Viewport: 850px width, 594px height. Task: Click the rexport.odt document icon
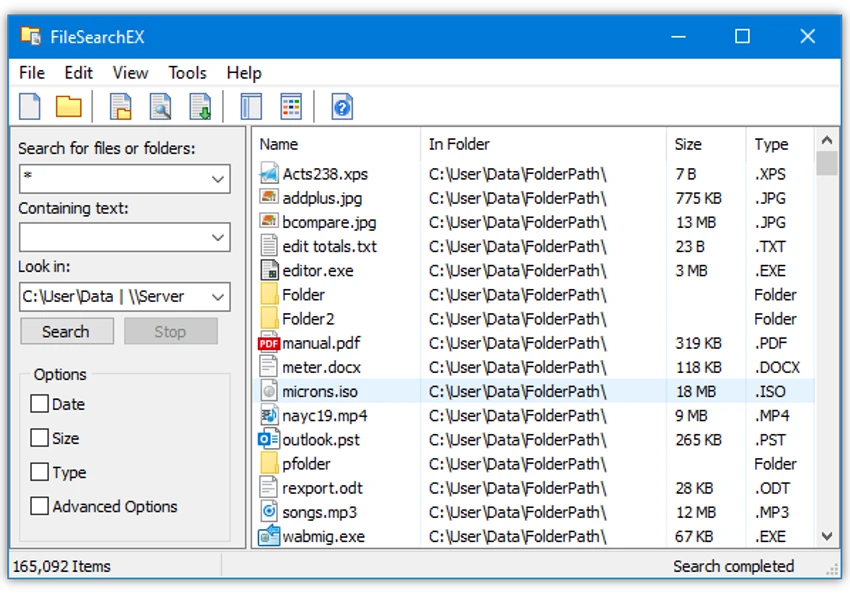point(269,487)
